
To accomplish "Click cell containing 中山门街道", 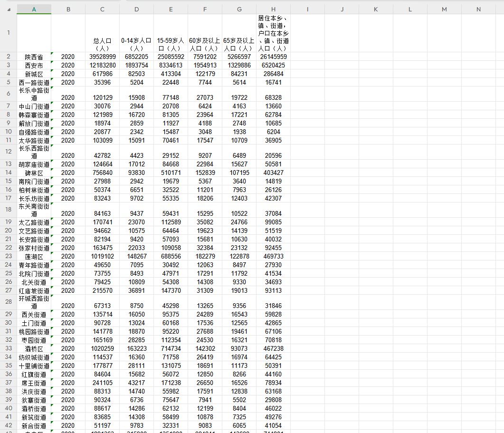I will coord(34,106).
